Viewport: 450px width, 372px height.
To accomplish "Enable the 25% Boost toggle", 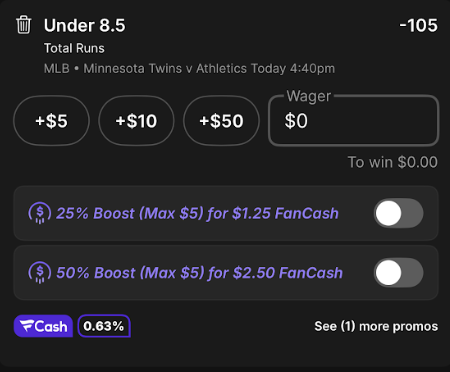I will pyautogui.click(x=399, y=213).
